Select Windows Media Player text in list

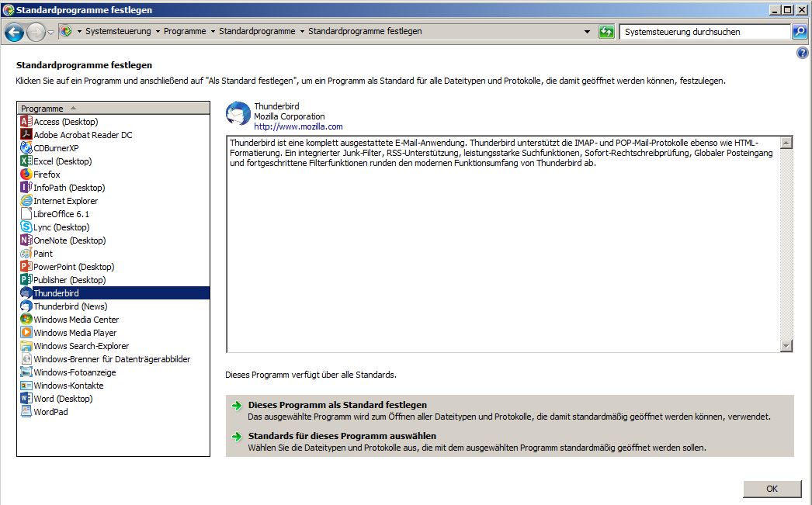pos(75,333)
